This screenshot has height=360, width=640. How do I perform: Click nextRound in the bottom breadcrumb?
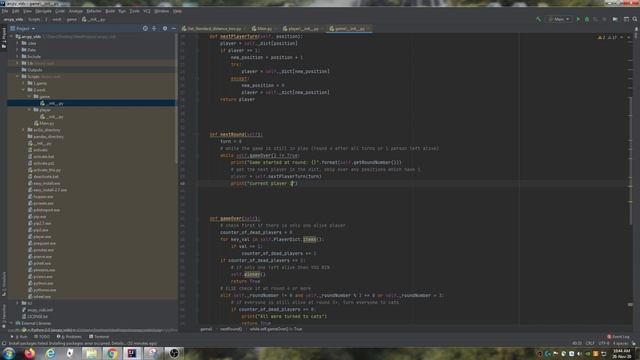231,329
